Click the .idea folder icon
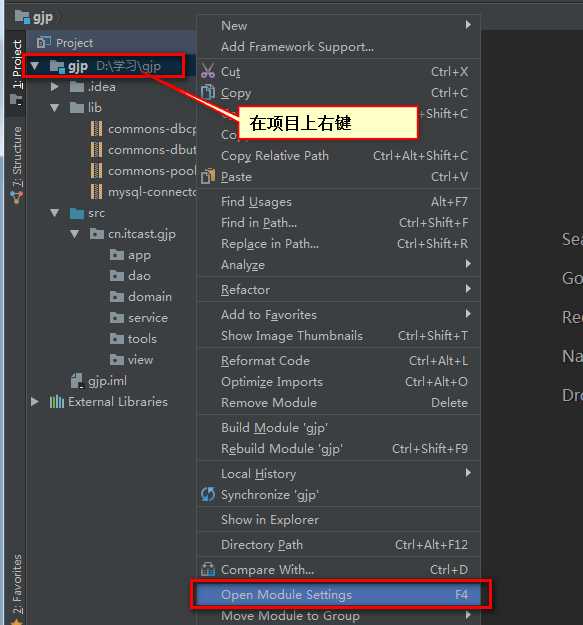 click(77, 86)
